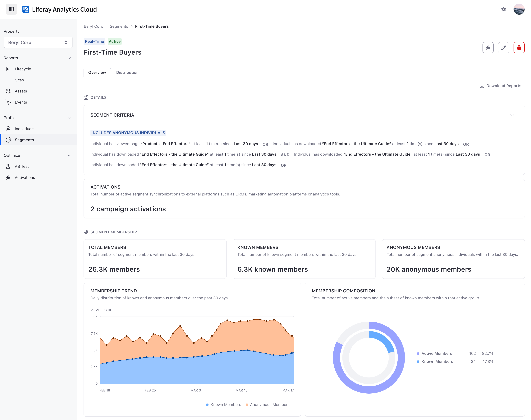The width and height of the screenshot is (531, 420).
Task: Toggle the sidebar panel icon
Action: (x=11, y=9)
